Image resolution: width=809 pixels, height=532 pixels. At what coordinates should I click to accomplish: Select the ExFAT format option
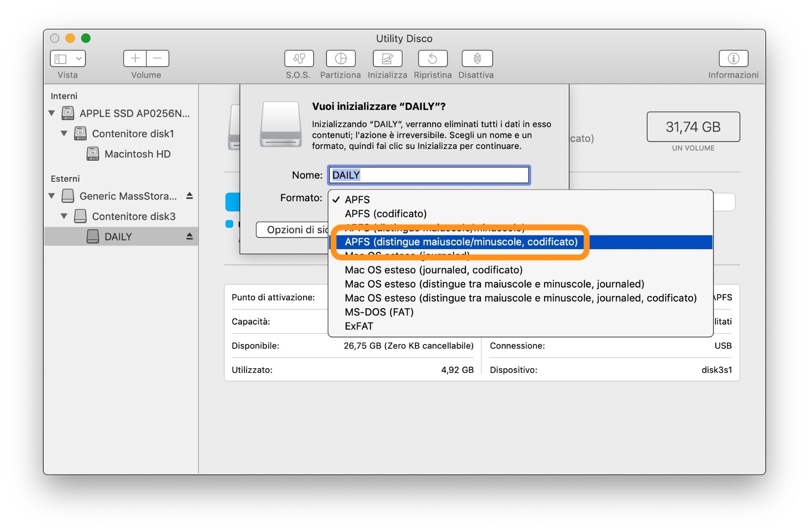(359, 326)
